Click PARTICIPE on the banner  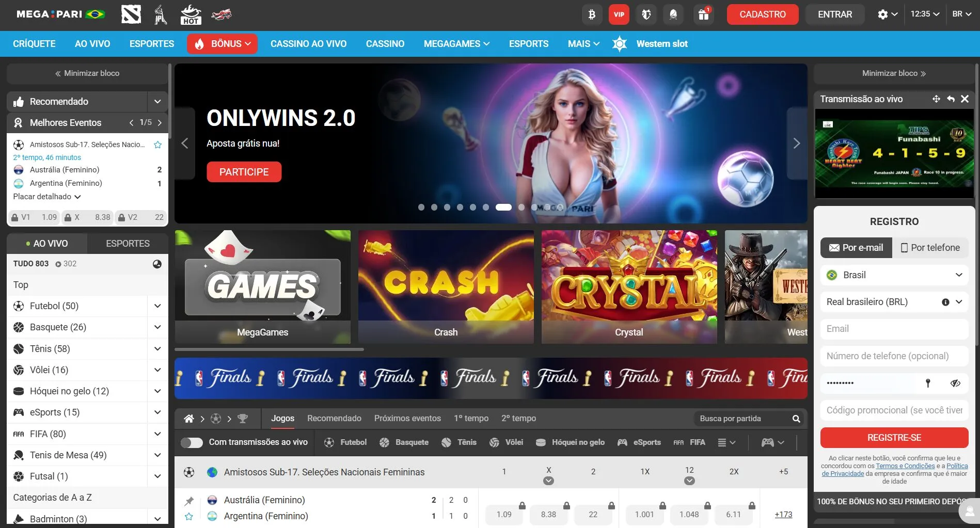[244, 172]
